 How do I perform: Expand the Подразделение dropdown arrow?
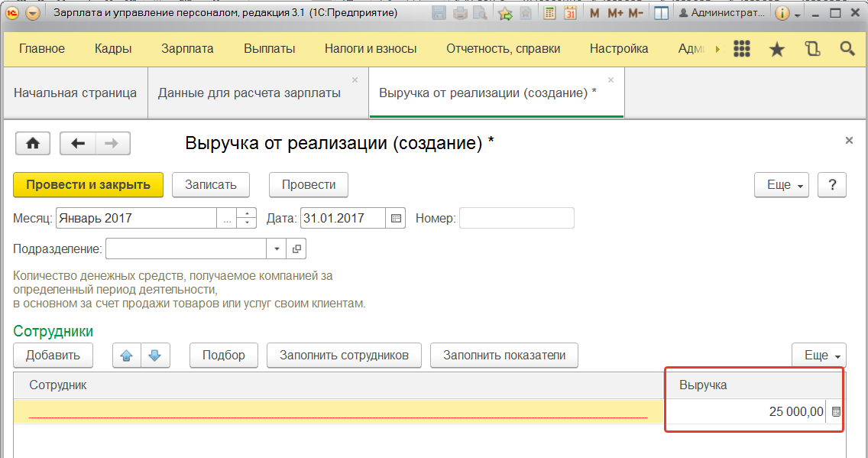coord(277,248)
